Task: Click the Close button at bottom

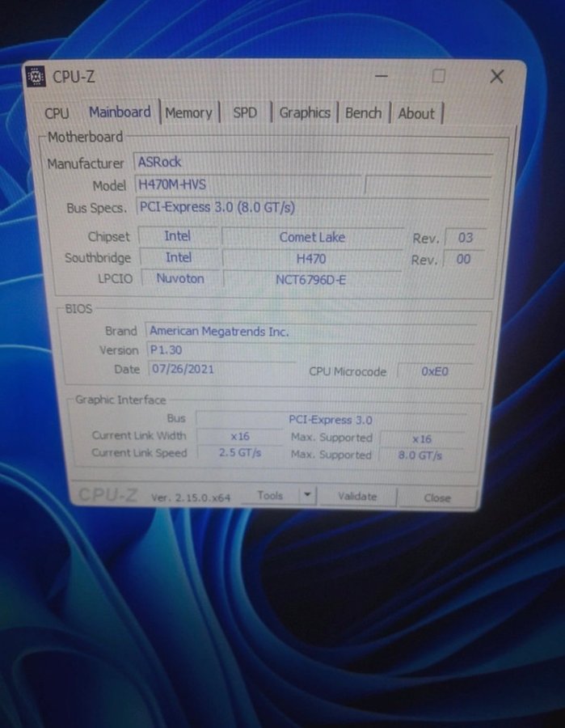Action: click(x=437, y=498)
